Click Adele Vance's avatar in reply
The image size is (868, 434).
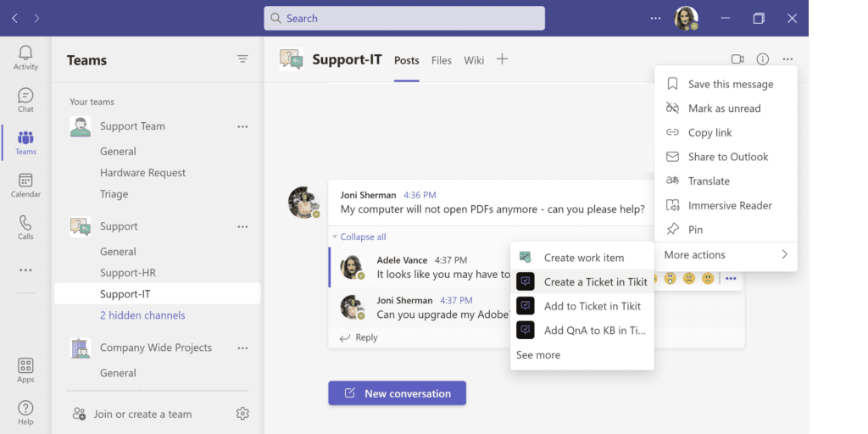pyautogui.click(x=352, y=267)
